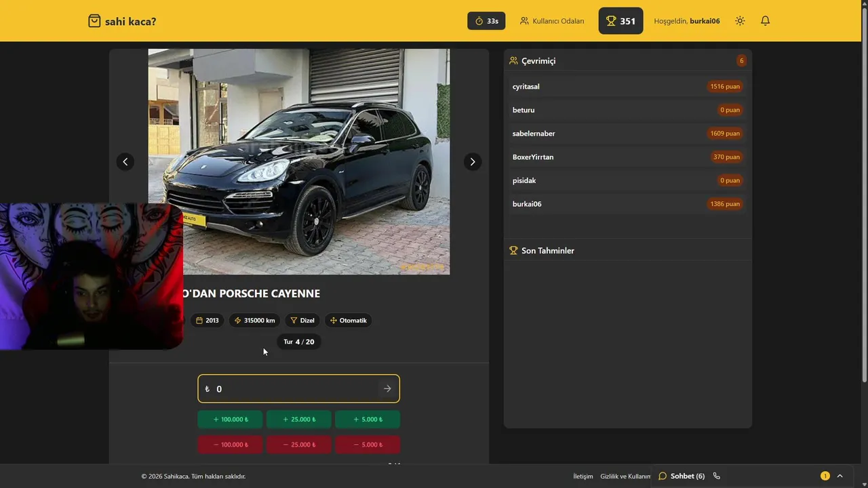Click the 1516 puan score badge
This screenshot has height=488, width=868.
click(725, 87)
